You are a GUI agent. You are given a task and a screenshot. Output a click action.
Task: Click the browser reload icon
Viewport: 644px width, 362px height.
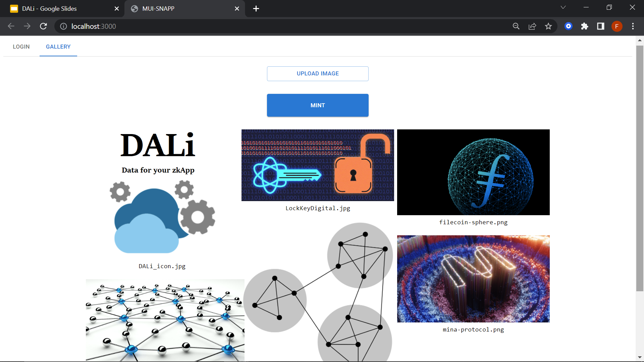point(43,26)
